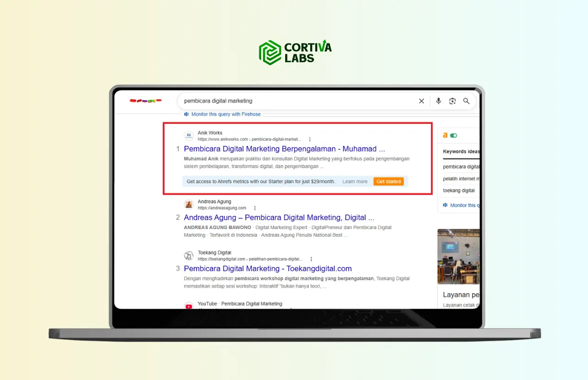Select the 'pembicara digital' keyword idea

tap(461, 167)
